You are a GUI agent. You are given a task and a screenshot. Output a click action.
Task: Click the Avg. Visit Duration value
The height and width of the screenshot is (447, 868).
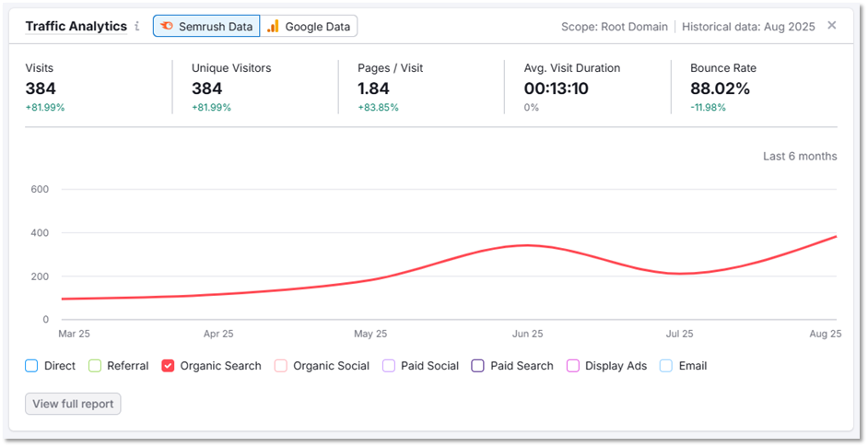coord(556,88)
